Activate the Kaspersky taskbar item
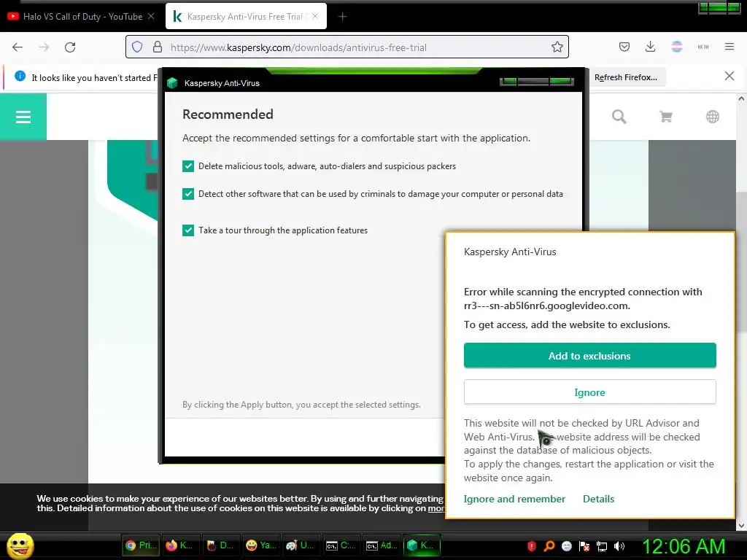The height and width of the screenshot is (560, 747). click(x=422, y=545)
